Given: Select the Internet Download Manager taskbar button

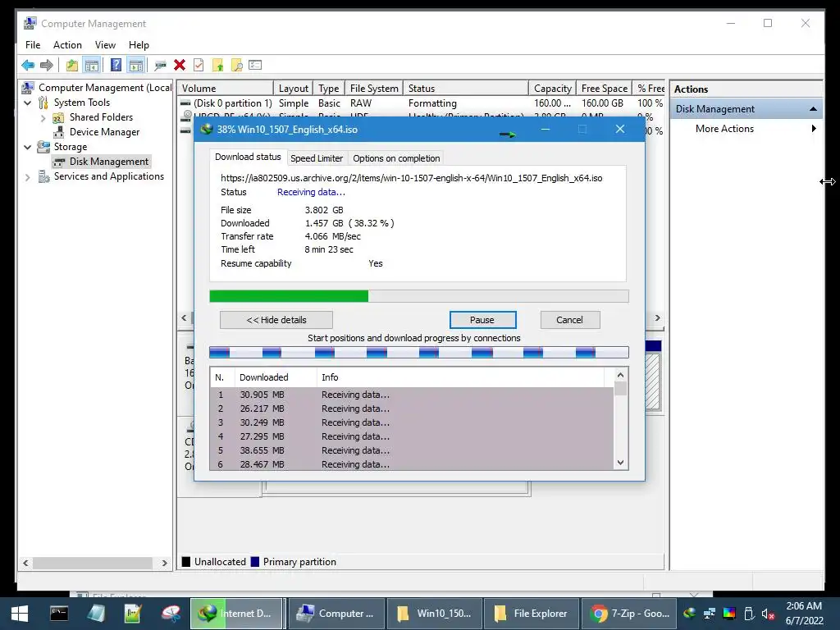Looking at the screenshot, I should (236, 614).
